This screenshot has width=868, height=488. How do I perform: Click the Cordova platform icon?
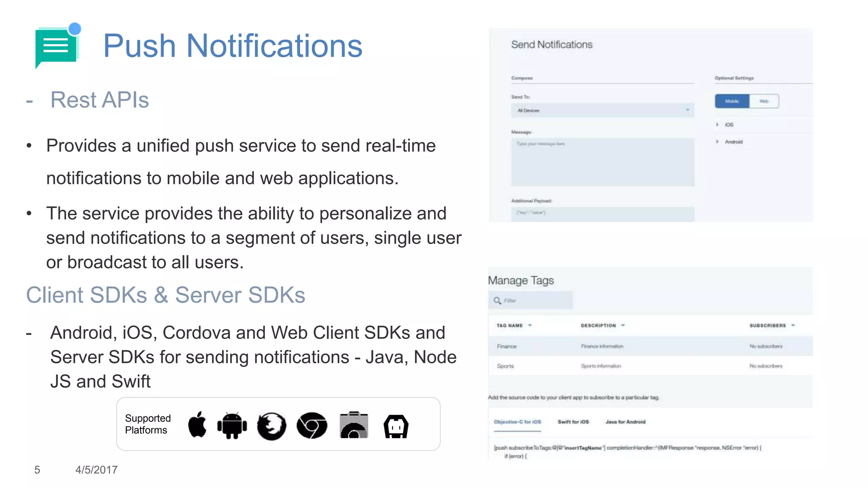click(396, 426)
